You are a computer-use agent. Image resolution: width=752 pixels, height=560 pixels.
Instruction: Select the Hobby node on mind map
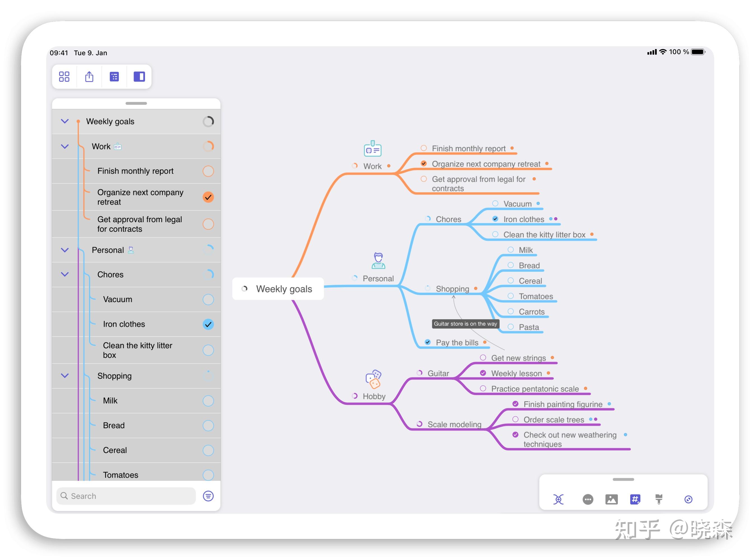[x=374, y=396]
